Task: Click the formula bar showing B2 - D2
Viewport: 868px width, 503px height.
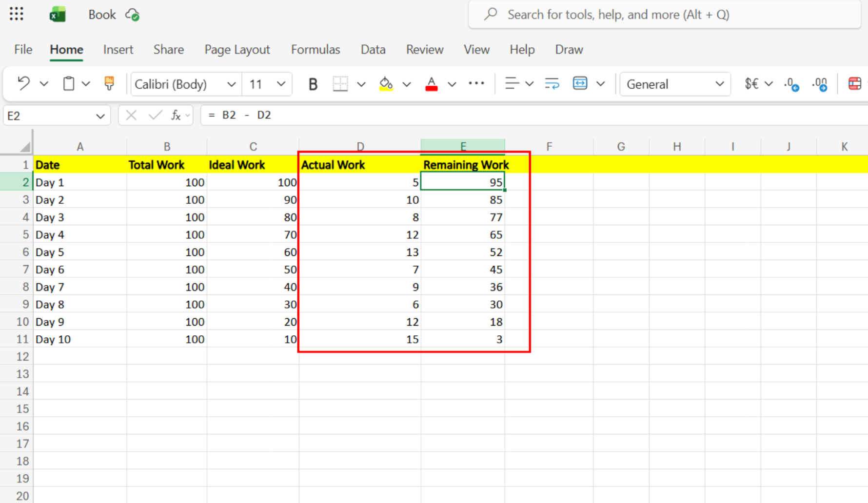Action: [534, 115]
